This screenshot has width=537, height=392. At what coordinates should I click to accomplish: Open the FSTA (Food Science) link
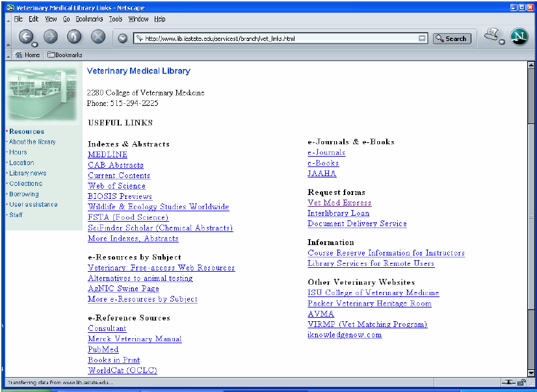tap(128, 217)
